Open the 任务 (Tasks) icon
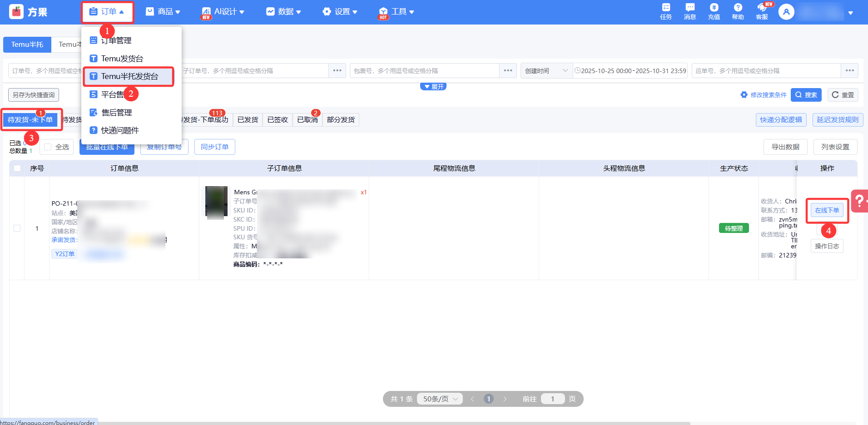 pos(666,11)
